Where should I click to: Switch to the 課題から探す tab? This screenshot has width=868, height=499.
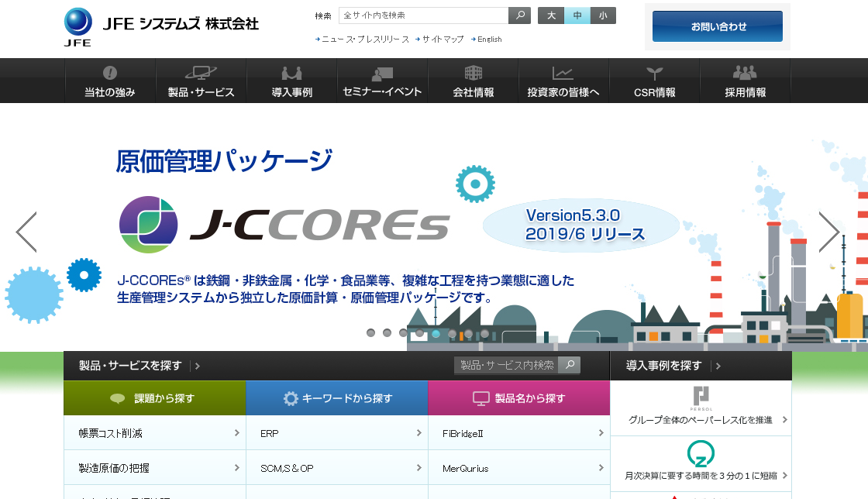click(155, 397)
